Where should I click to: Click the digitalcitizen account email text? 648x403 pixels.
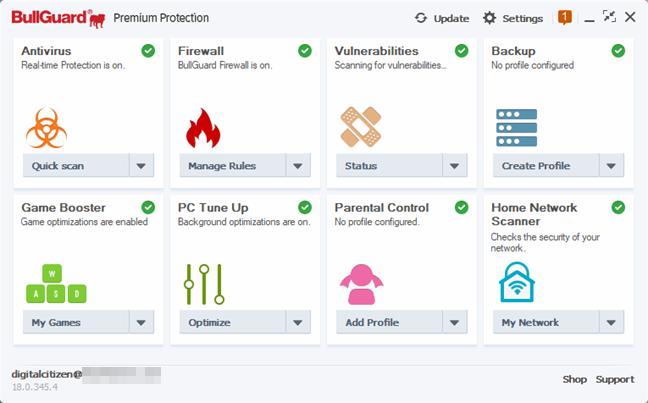tap(47, 374)
